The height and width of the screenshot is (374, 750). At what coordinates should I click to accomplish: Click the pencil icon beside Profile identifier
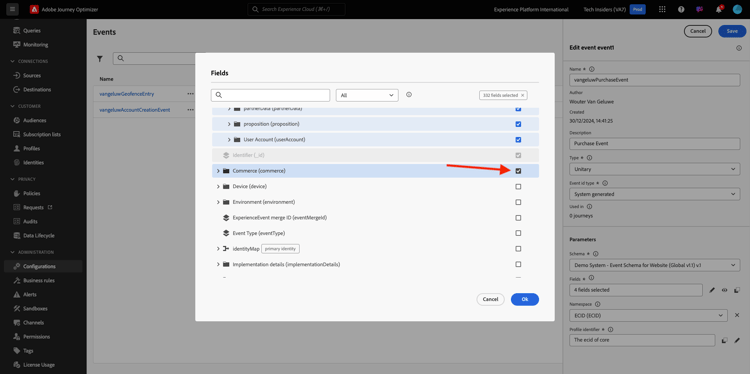click(x=737, y=341)
